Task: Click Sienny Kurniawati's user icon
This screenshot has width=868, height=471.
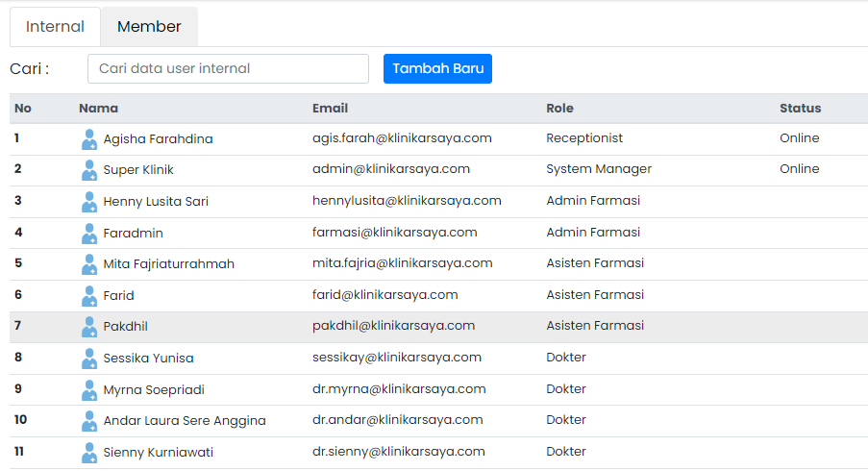Action: (x=89, y=453)
